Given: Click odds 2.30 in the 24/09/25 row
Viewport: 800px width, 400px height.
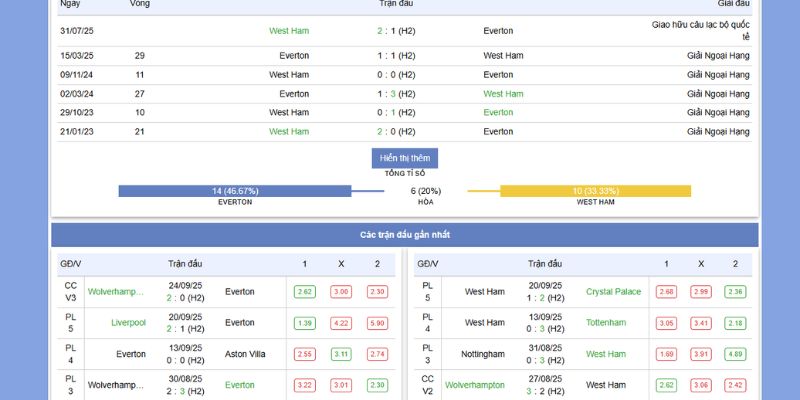Looking at the screenshot, I should pyautogui.click(x=378, y=292).
